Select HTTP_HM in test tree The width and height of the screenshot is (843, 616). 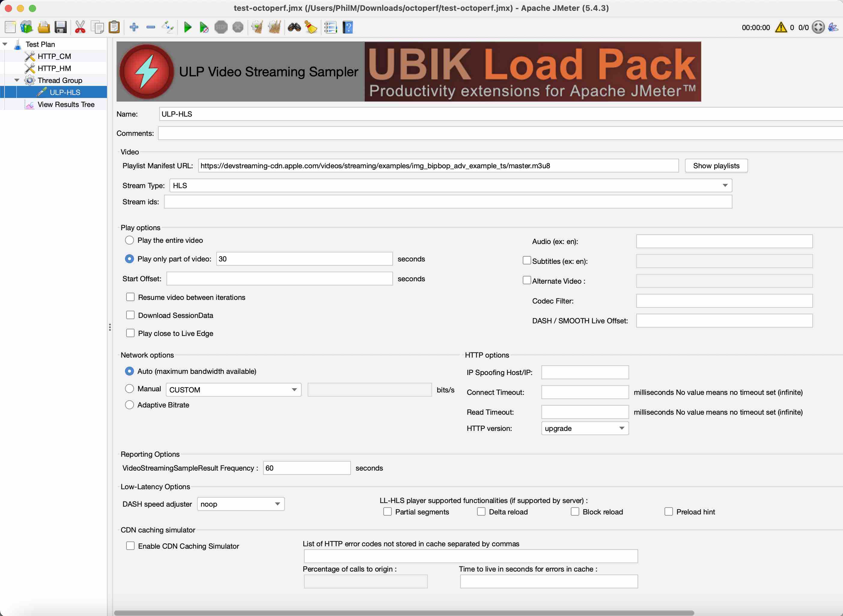(54, 68)
